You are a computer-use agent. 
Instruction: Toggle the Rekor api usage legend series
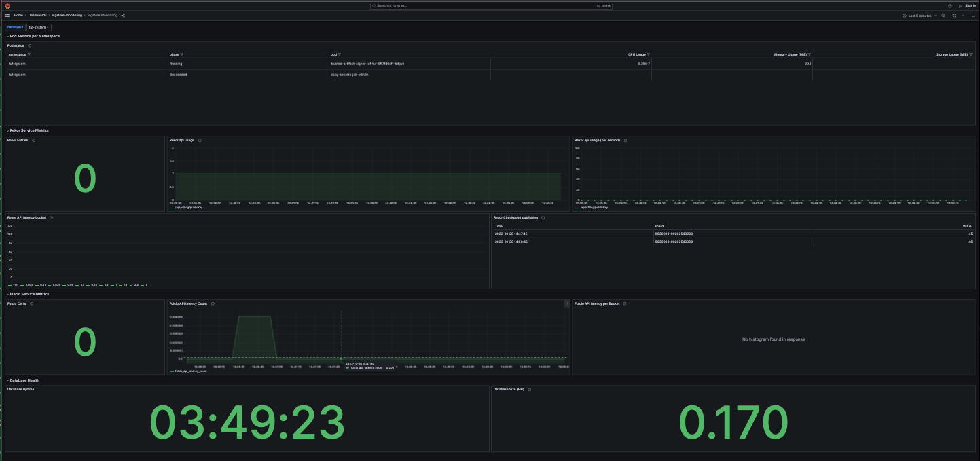tap(189, 208)
